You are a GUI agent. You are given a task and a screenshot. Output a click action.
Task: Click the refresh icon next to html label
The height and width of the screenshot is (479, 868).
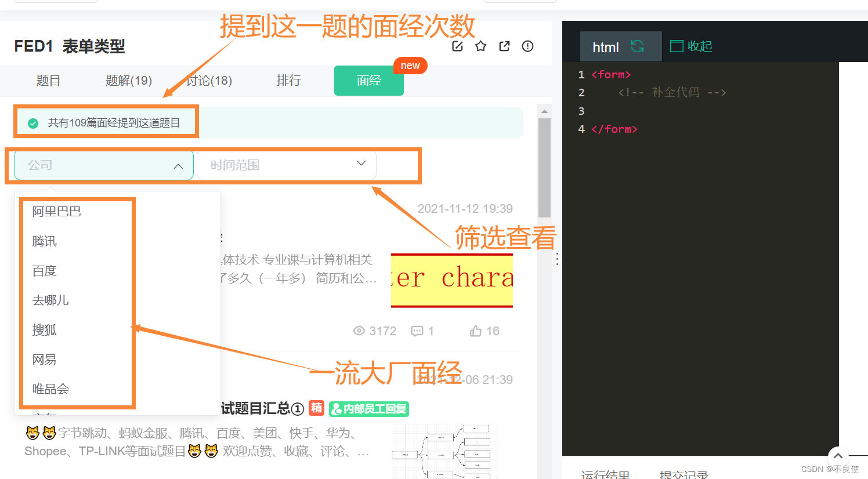click(636, 46)
